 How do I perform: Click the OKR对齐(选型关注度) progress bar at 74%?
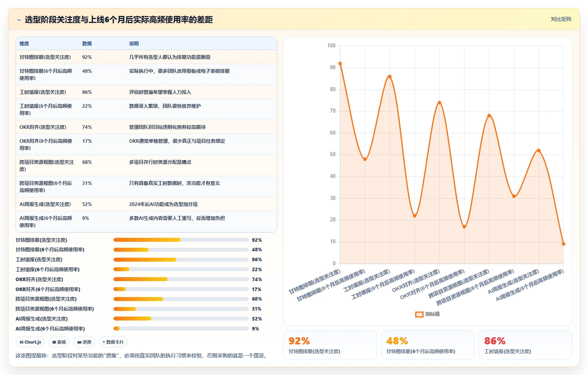point(181,279)
